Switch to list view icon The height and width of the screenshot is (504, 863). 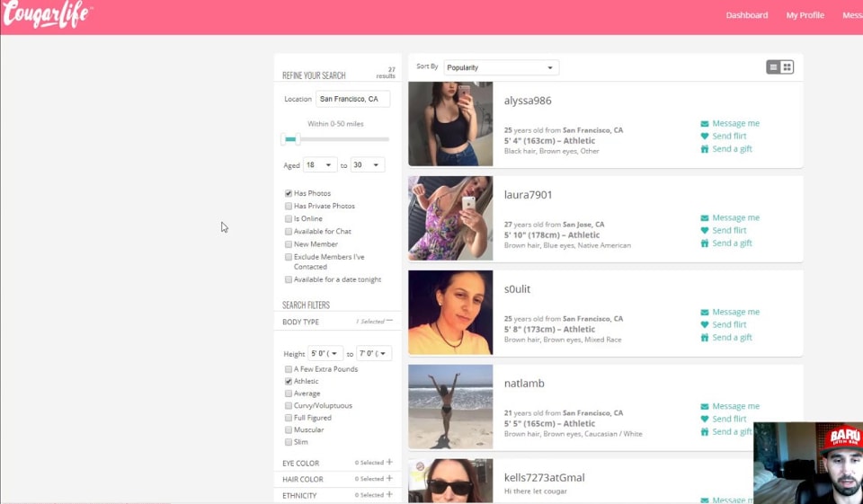[x=773, y=67]
